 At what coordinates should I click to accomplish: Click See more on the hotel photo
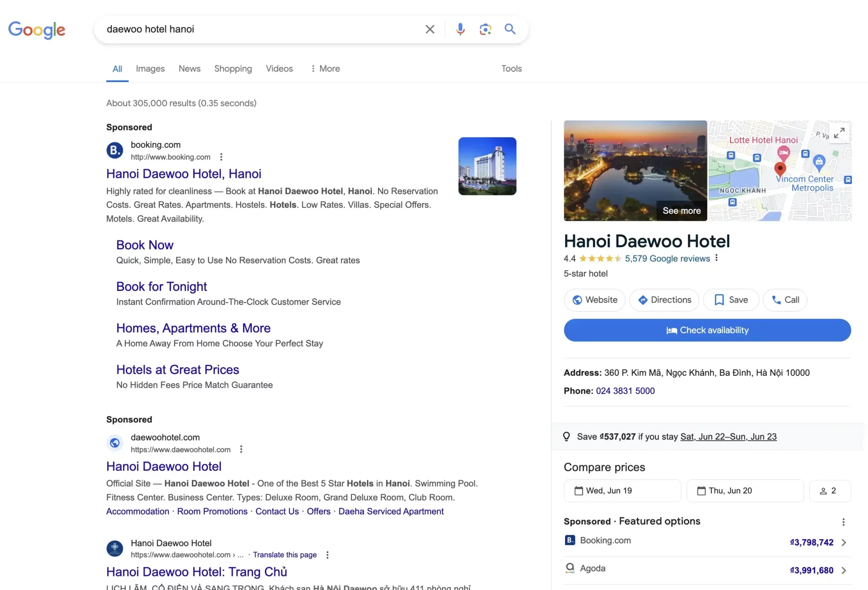coord(681,211)
